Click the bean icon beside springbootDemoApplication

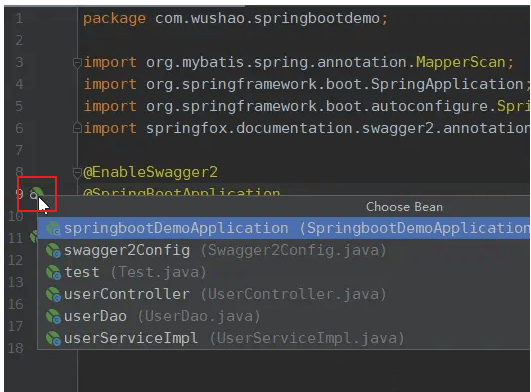53,228
